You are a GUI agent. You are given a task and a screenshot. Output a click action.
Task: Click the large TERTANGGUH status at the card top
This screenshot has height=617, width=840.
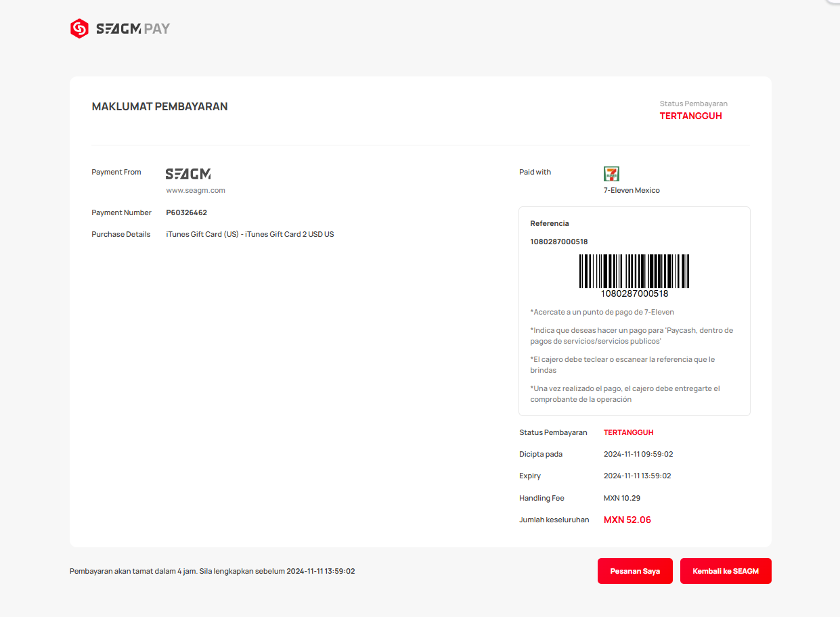[691, 116]
